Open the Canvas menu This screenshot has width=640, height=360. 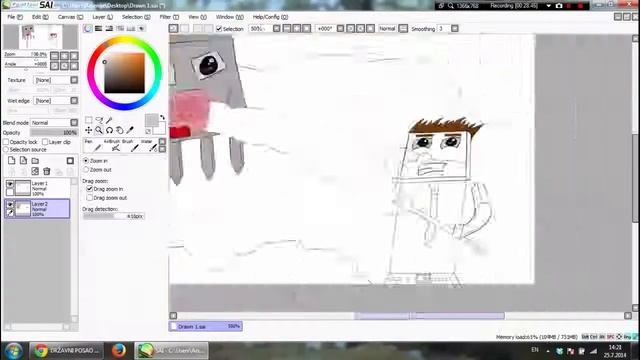tap(70, 17)
